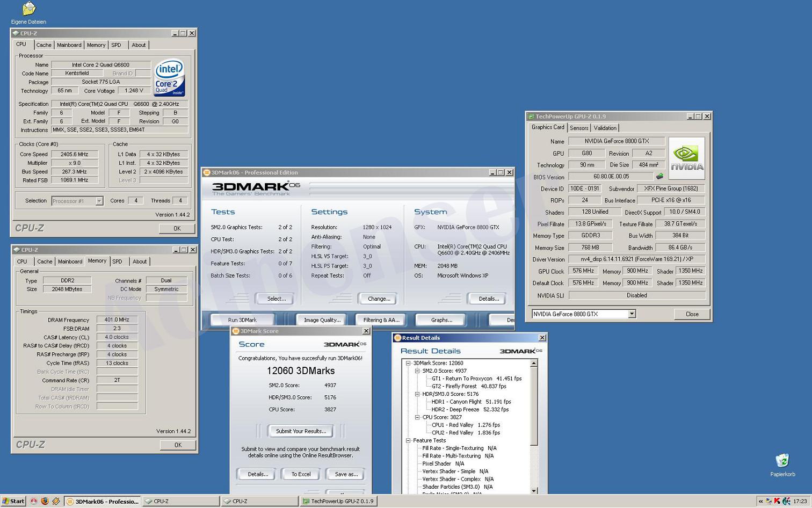Viewport: 812px width, 508px height.
Task: Open the Processor #1 selection dropdown
Action: click(99, 201)
